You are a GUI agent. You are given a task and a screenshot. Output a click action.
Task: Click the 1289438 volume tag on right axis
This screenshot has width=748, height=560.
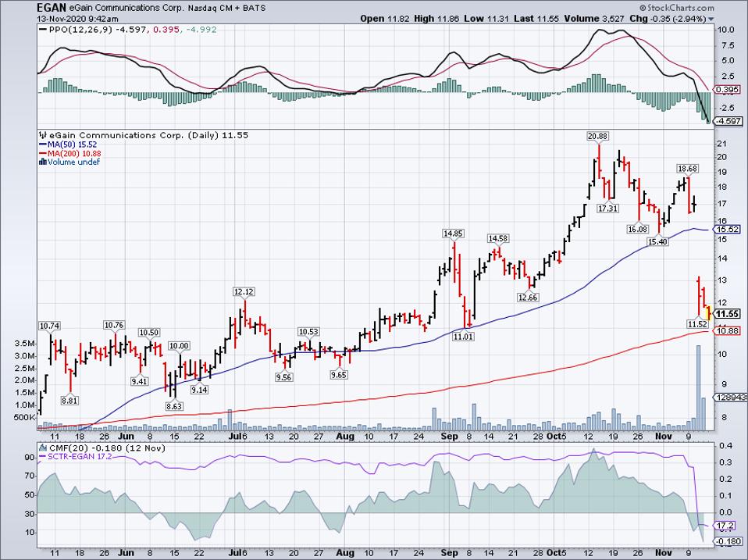coord(730,397)
